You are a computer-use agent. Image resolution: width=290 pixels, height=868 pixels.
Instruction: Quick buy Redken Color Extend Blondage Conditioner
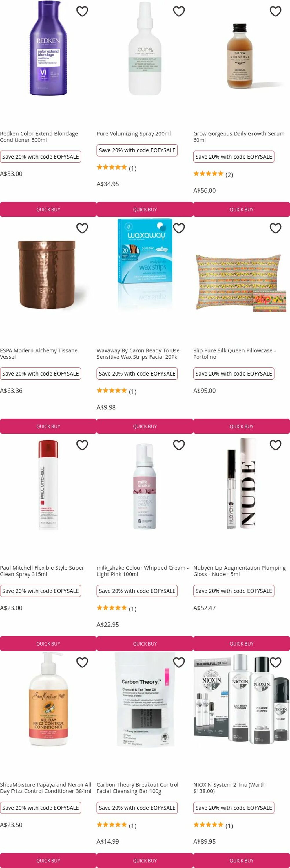(x=48, y=209)
